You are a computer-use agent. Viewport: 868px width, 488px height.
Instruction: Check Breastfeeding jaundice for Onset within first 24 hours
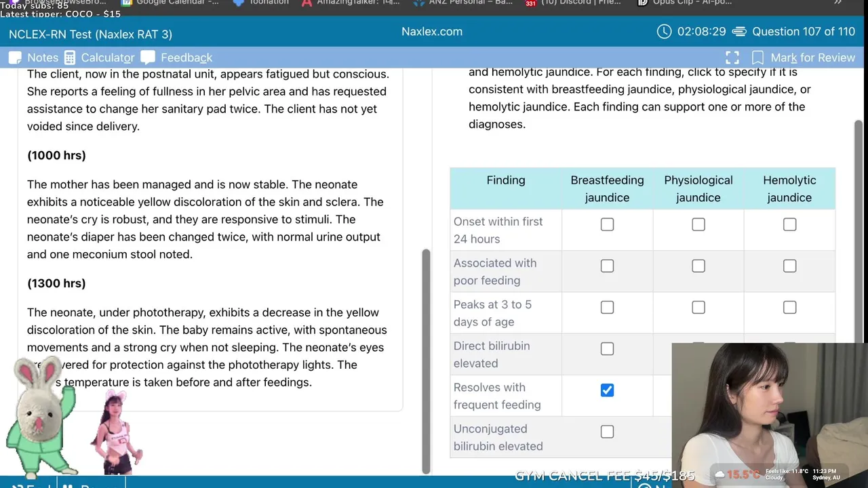click(607, 224)
